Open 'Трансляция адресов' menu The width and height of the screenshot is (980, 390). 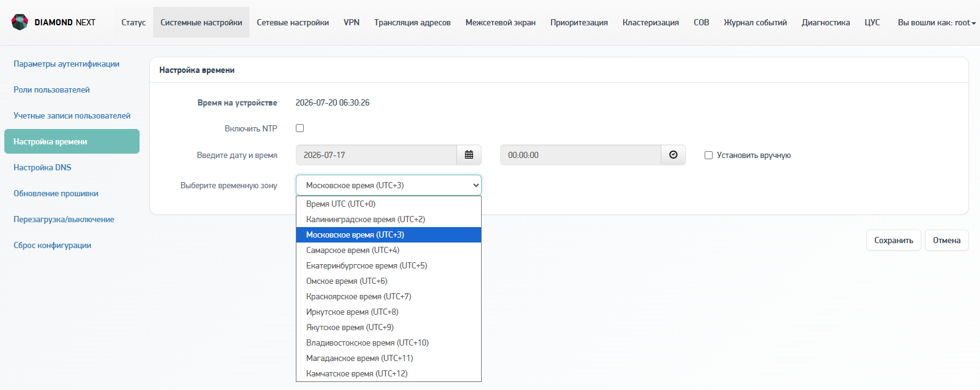(413, 22)
